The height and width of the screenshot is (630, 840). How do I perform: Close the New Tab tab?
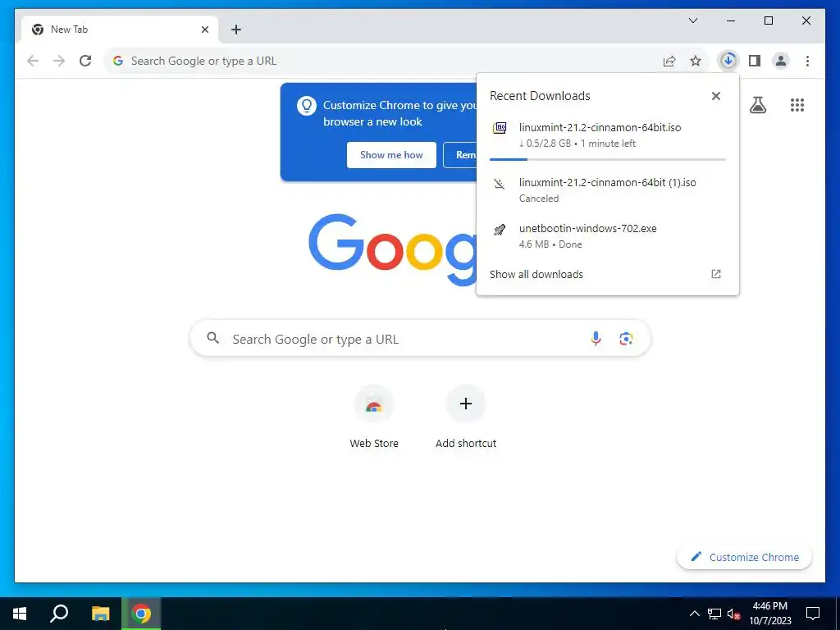pos(204,30)
